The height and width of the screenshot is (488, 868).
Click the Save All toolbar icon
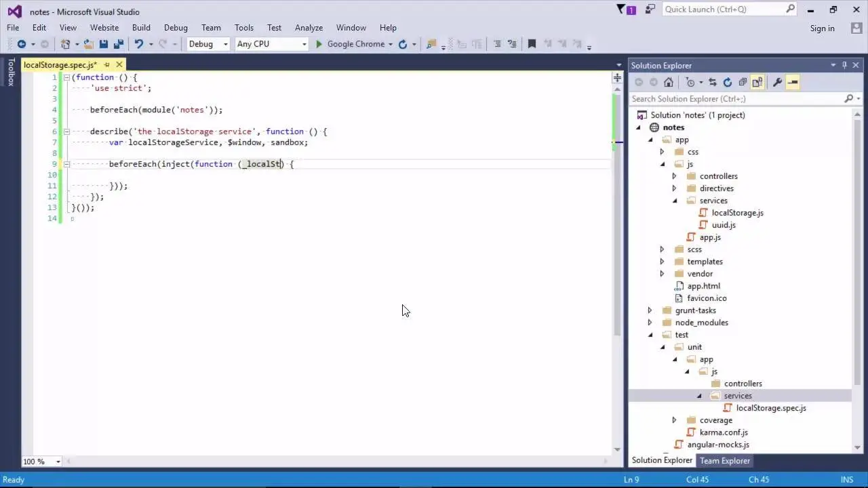tap(119, 44)
